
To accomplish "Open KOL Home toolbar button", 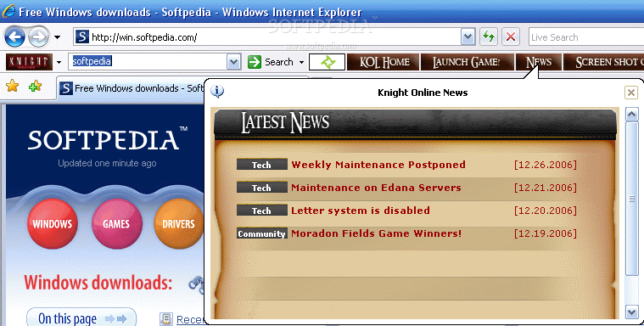I will point(384,62).
